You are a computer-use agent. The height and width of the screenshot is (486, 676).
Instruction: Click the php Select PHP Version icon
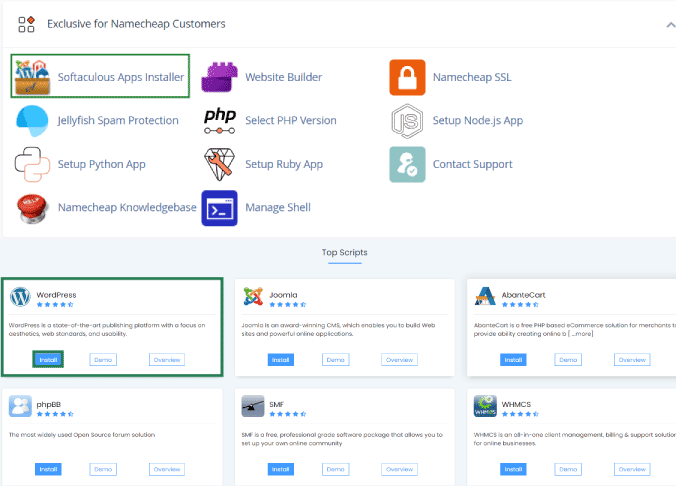point(219,121)
